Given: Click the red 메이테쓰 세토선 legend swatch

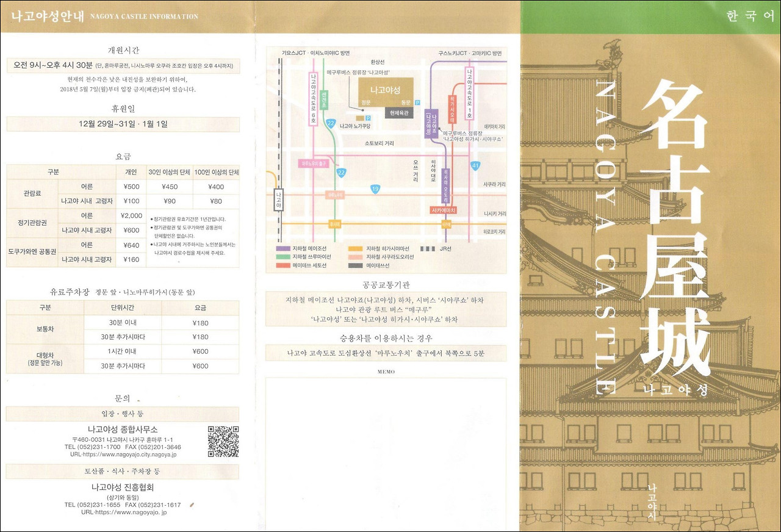Looking at the screenshot, I should click(283, 265).
